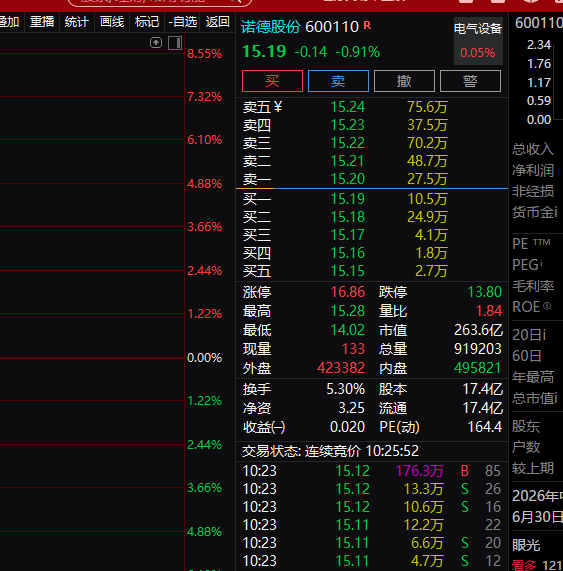The image size is (563, 571).
Task: Click the 交易状态 连续竞价 status line
Action: pos(331,451)
